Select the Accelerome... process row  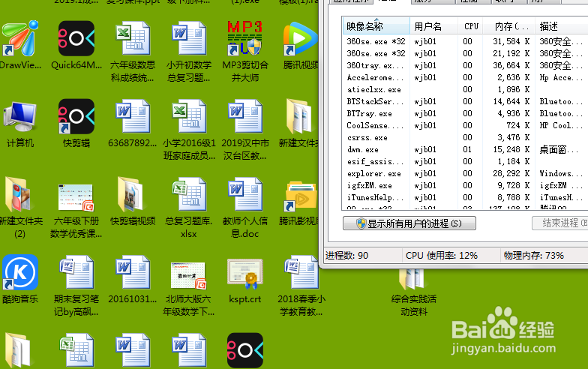click(465, 78)
